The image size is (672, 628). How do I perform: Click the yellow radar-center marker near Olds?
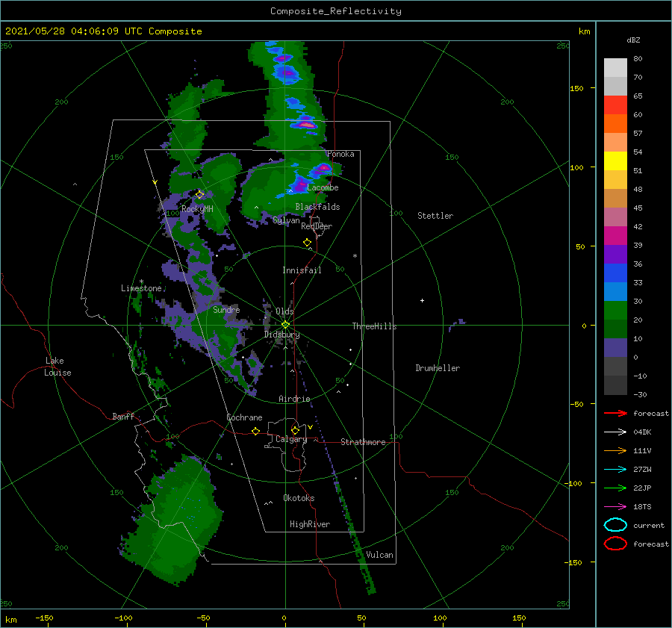tap(285, 325)
